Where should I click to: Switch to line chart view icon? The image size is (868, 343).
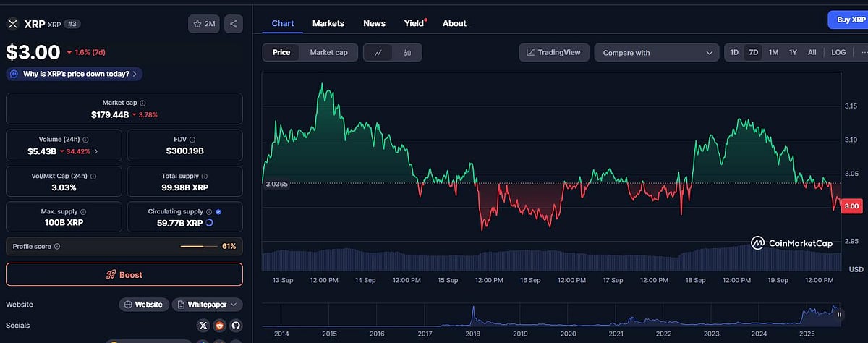(378, 52)
